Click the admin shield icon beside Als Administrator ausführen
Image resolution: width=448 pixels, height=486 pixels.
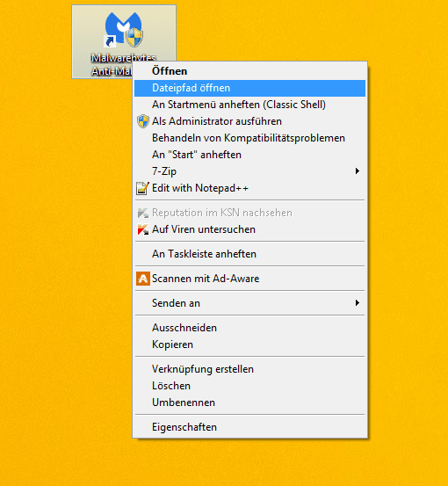click(143, 121)
